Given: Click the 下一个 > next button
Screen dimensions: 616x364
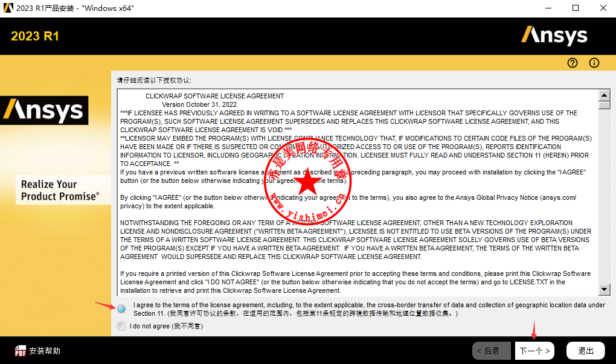Looking at the screenshot, I should [534, 351].
